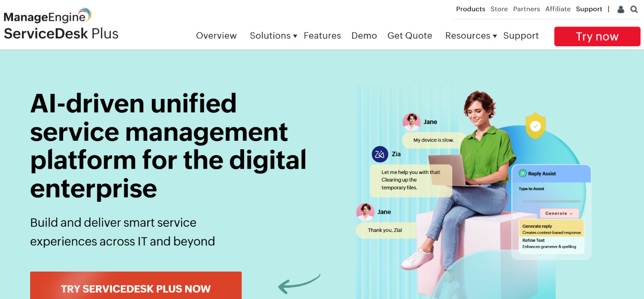This screenshot has width=644, height=299.
Task: Click Jane's avatar beside 'Thank you, Zia!'
Action: (x=365, y=212)
